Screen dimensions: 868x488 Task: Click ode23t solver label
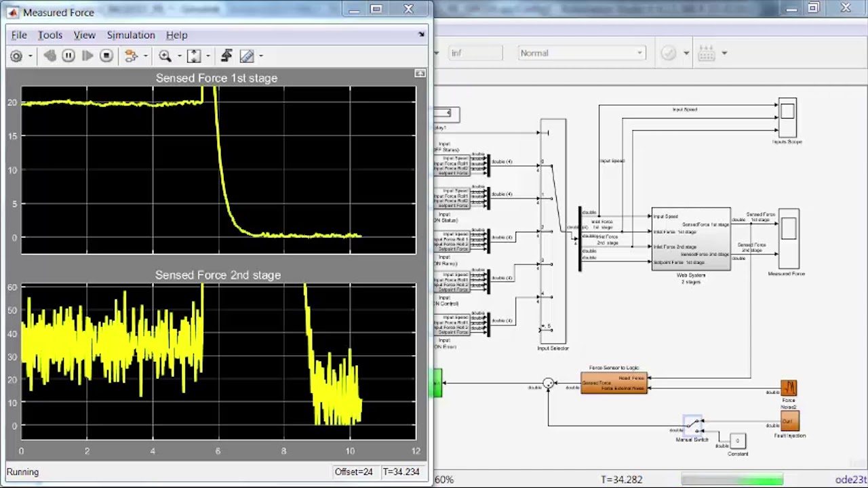[852, 480]
